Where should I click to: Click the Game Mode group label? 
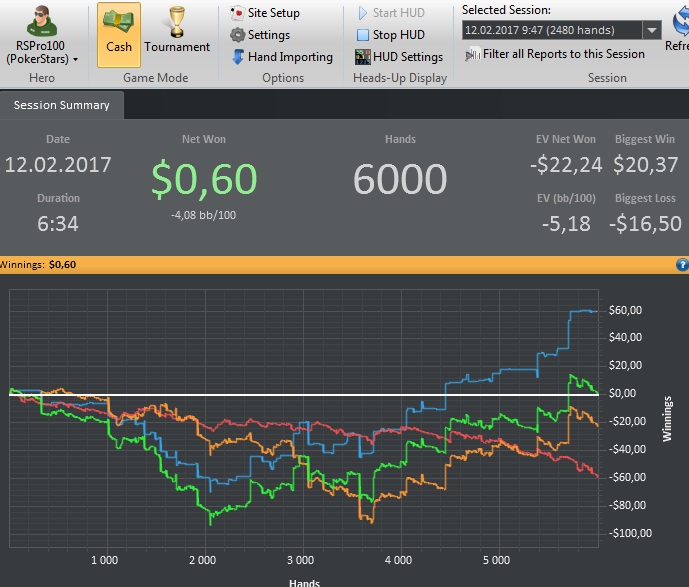[156, 78]
